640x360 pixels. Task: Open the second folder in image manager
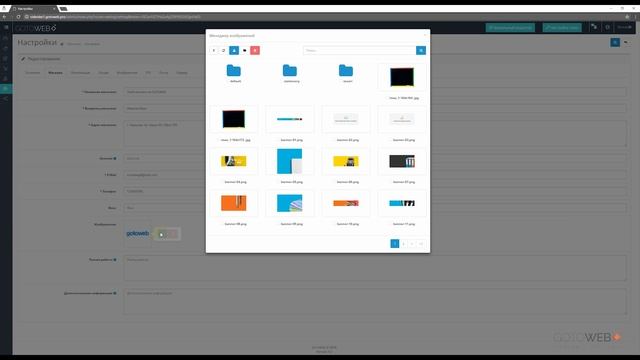(x=290, y=71)
